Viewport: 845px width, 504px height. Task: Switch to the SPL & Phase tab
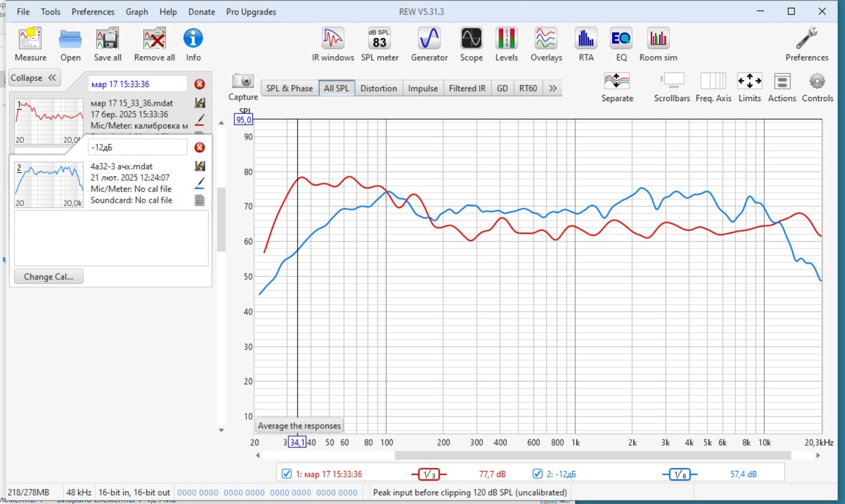pyautogui.click(x=290, y=88)
